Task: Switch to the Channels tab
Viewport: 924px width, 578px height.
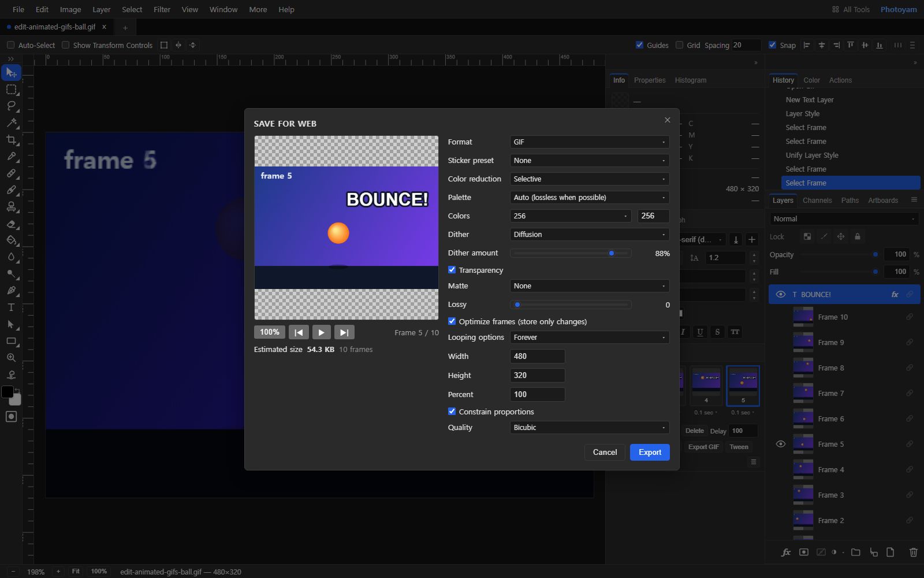Action: tap(817, 201)
